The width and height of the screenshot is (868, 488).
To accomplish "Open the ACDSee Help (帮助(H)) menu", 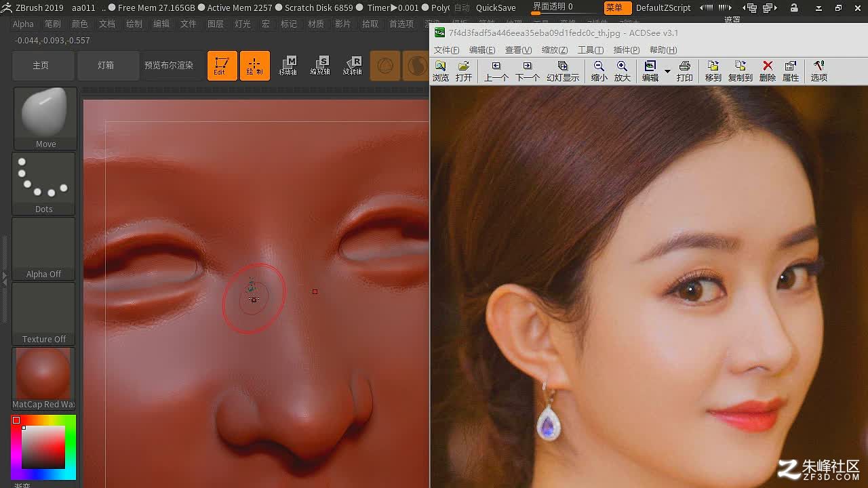I will [x=663, y=50].
